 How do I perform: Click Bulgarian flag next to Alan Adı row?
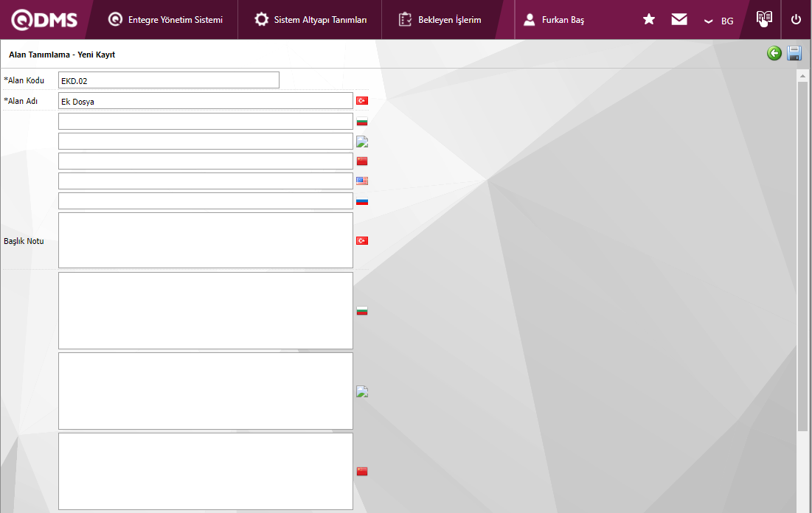362,122
